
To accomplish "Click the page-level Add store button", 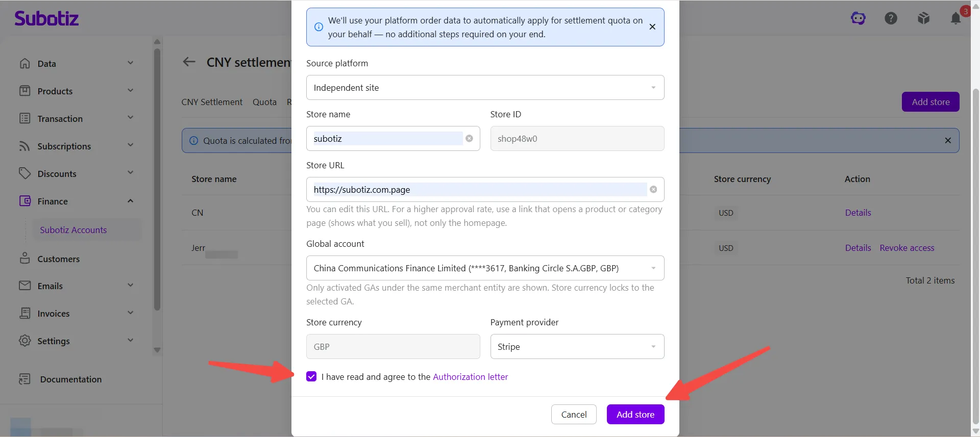I will pyautogui.click(x=930, y=101).
